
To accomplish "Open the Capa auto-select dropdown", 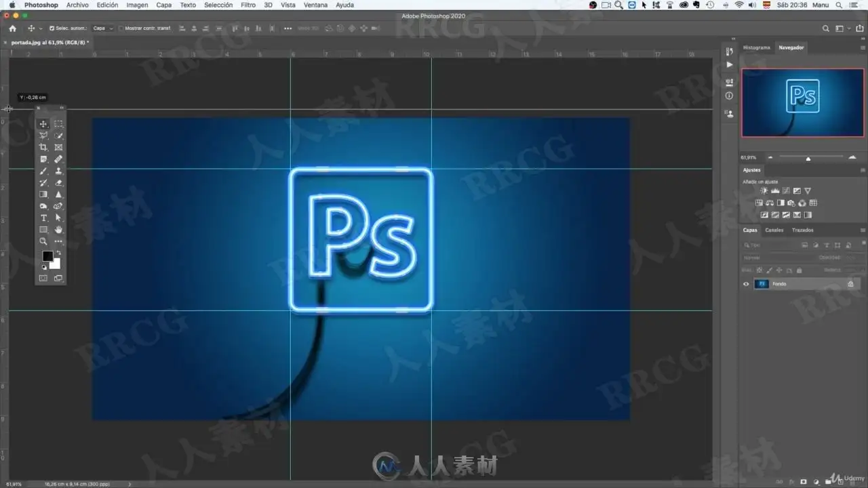I will pos(102,28).
